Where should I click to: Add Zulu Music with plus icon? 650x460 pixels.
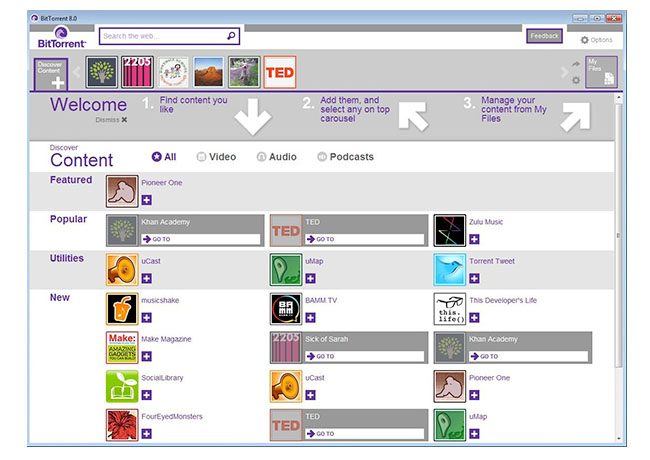[474, 239]
